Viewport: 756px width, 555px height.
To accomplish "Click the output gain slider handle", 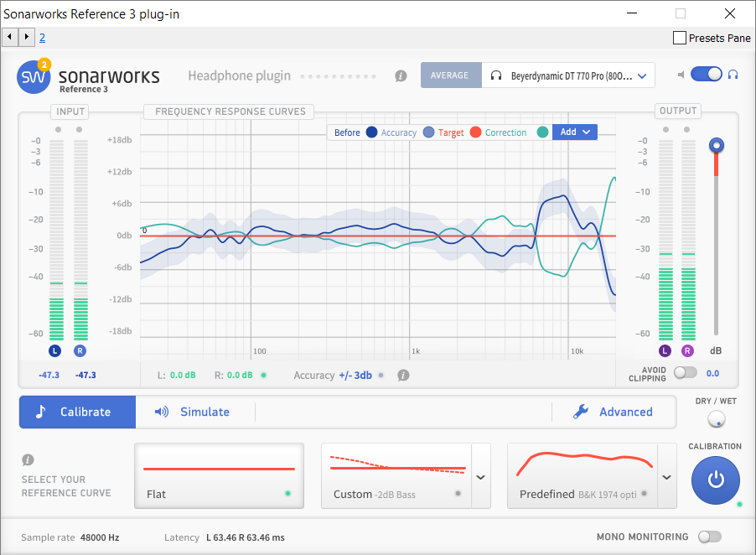I will [x=717, y=145].
